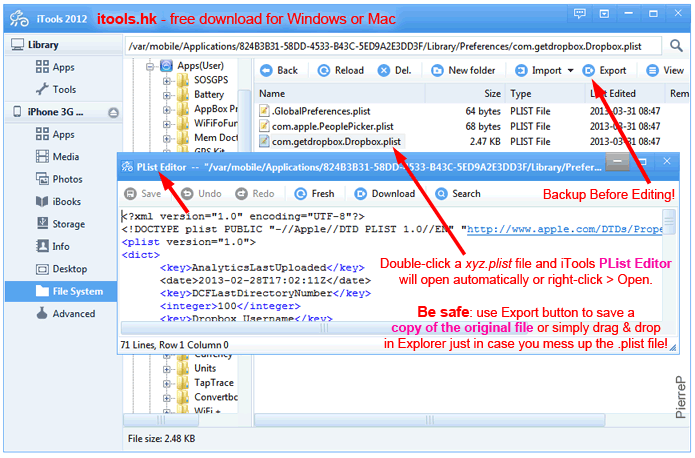695x458 pixels.
Task: Click Redo in PList Editor
Action: pyautogui.click(x=255, y=194)
